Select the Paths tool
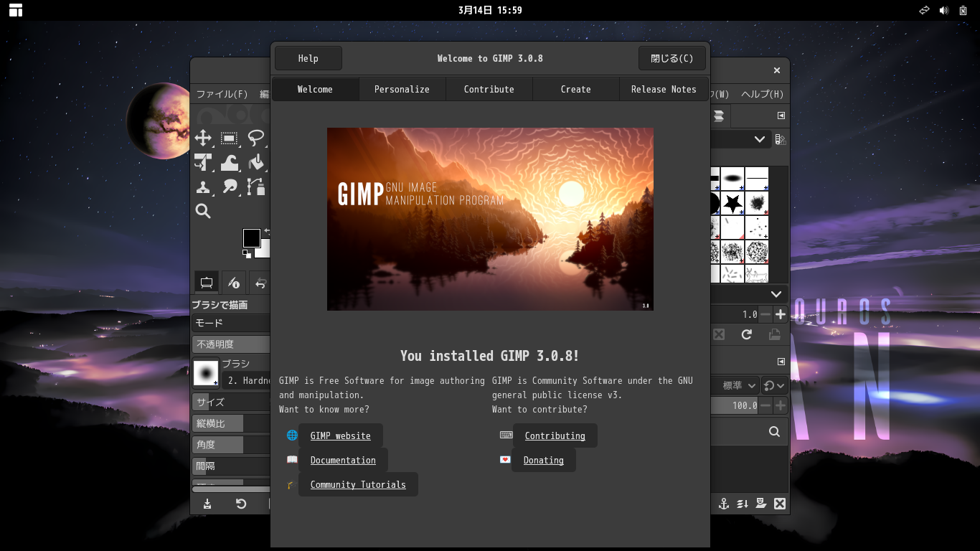Screen dimensions: 980x551 [256, 187]
